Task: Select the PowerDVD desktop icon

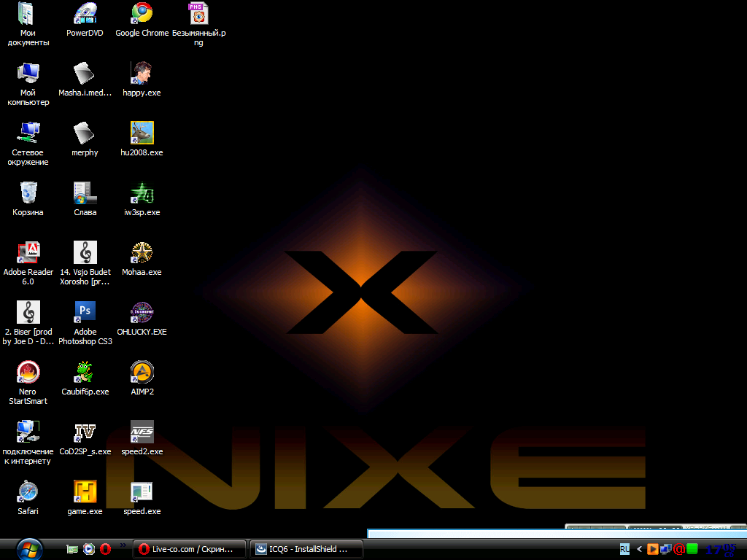Action: pyautogui.click(x=85, y=13)
